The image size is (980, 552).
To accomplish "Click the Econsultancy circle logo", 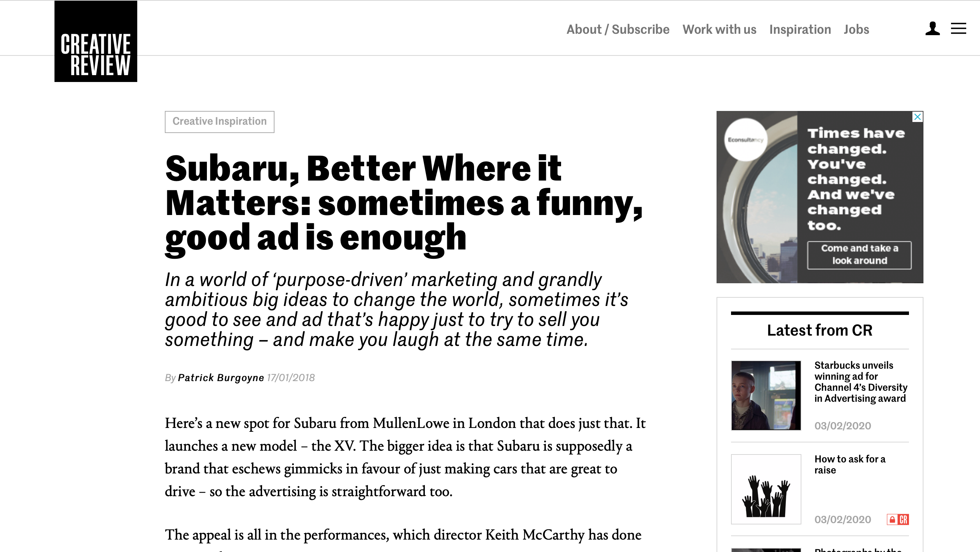I will (x=745, y=140).
